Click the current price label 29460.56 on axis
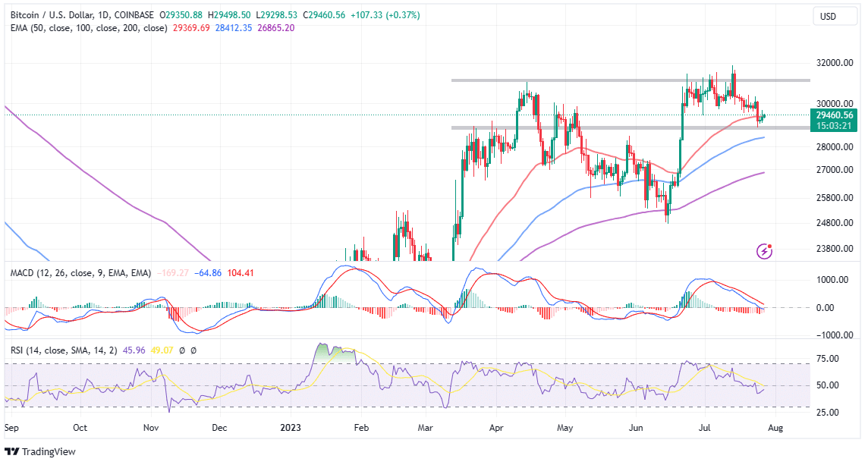Screen dimensions: 868x465 click(x=832, y=115)
